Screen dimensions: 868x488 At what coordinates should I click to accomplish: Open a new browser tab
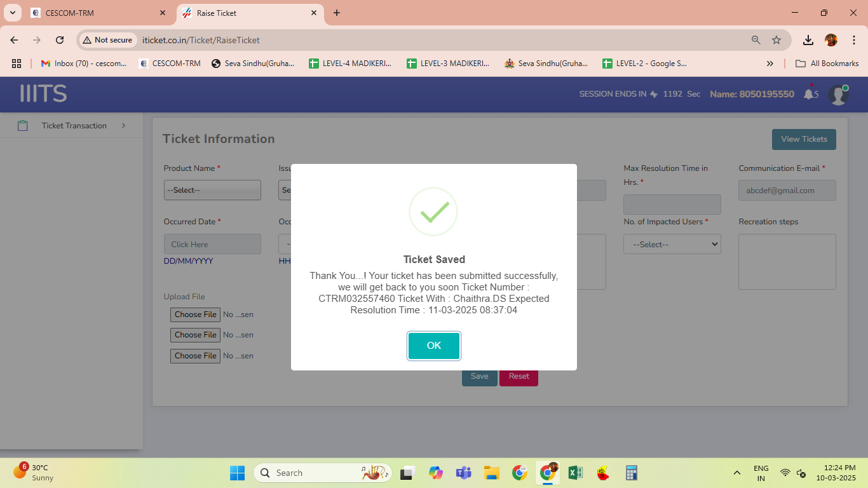[x=337, y=13]
